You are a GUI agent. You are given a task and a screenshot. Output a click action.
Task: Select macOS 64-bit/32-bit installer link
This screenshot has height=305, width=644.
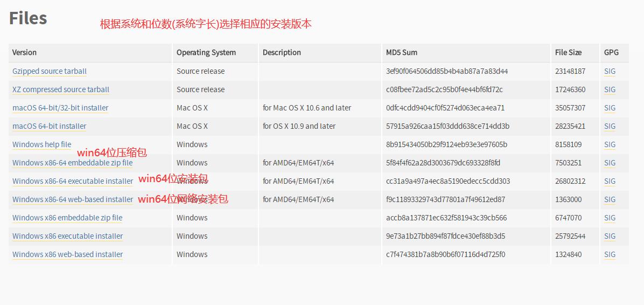pyautogui.click(x=60, y=108)
